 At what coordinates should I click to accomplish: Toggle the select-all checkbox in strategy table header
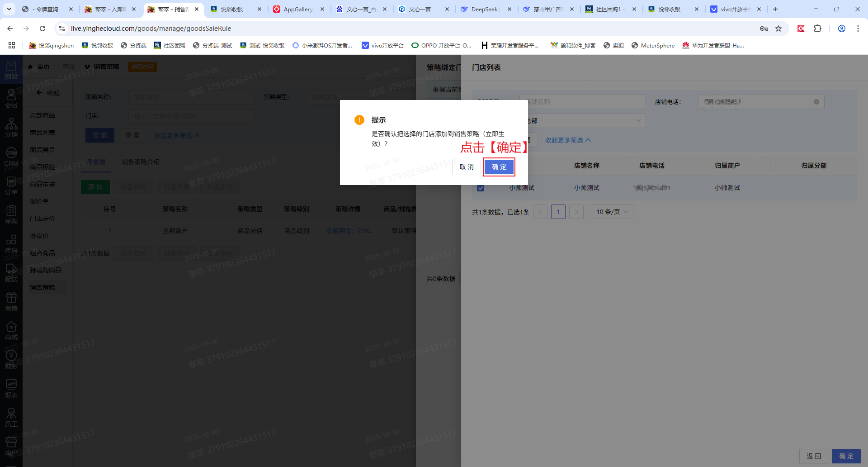89,209
